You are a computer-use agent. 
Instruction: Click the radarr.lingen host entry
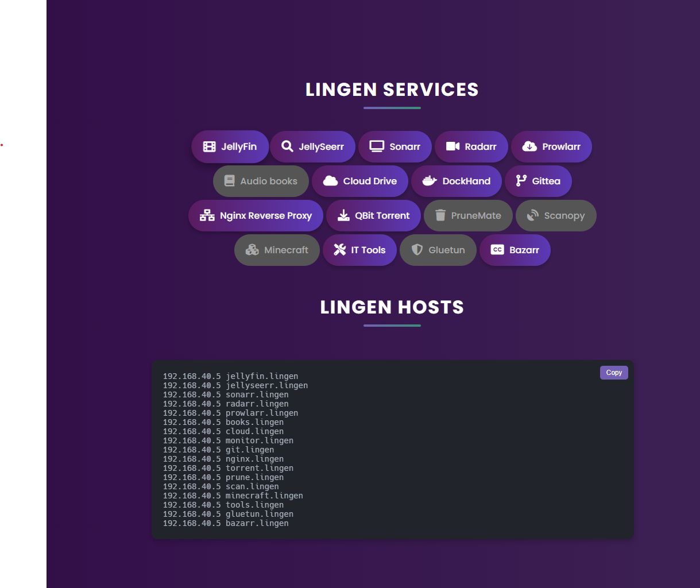(x=226, y=404)
